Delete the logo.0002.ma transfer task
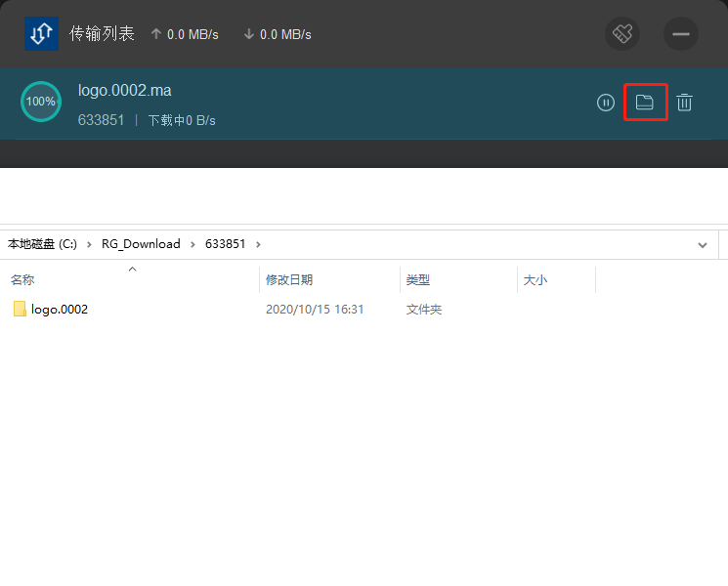The image size is (728, 586). pos(684,103)
